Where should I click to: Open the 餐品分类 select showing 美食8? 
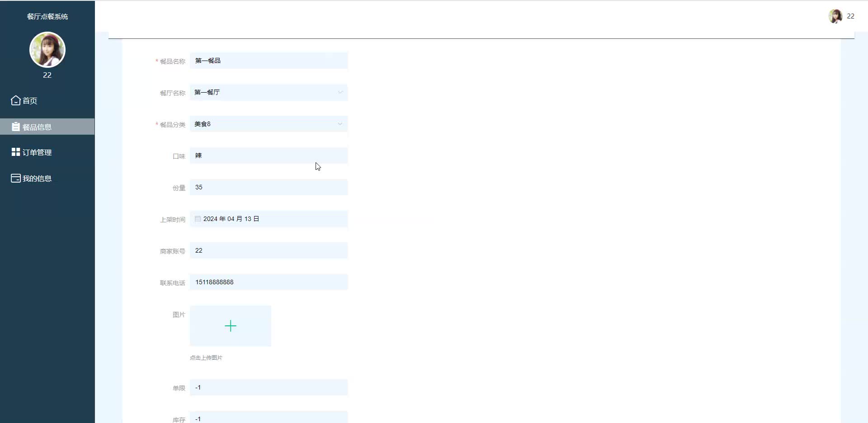coord(269,124)
